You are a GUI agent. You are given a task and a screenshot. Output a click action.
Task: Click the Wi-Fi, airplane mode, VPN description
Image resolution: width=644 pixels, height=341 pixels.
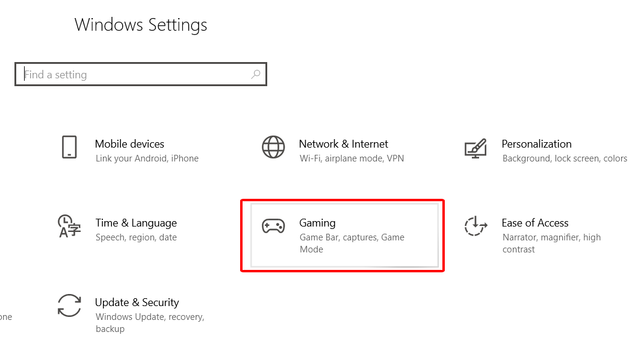(351, 158)
